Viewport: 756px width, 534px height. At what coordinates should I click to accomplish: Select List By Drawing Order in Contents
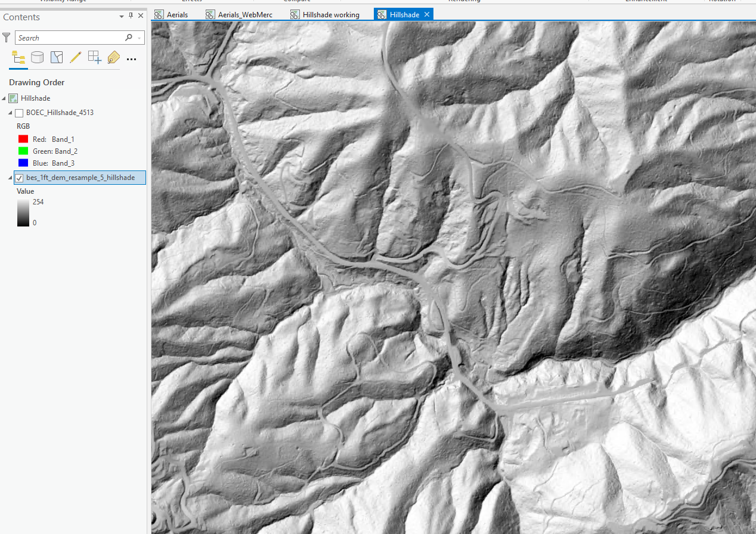coord(18,57)
